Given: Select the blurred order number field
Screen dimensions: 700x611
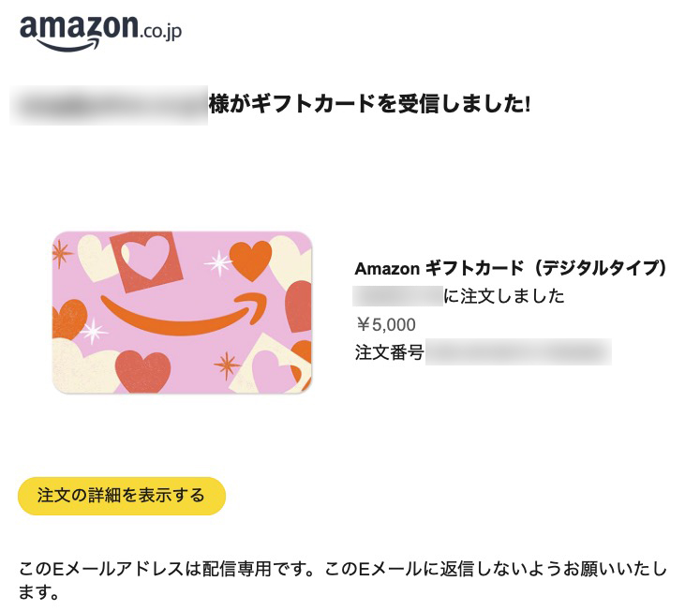Looking at the screenshot, I should (x=517, y=353).
